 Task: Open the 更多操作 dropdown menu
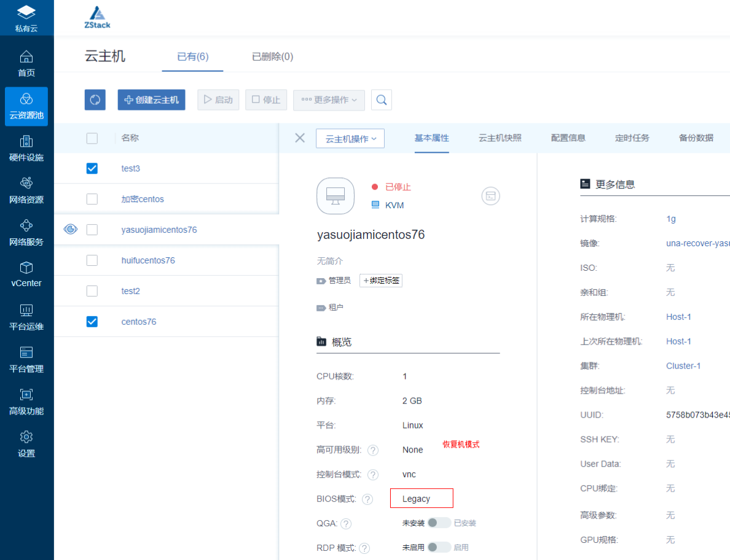[x=329, y=99]
